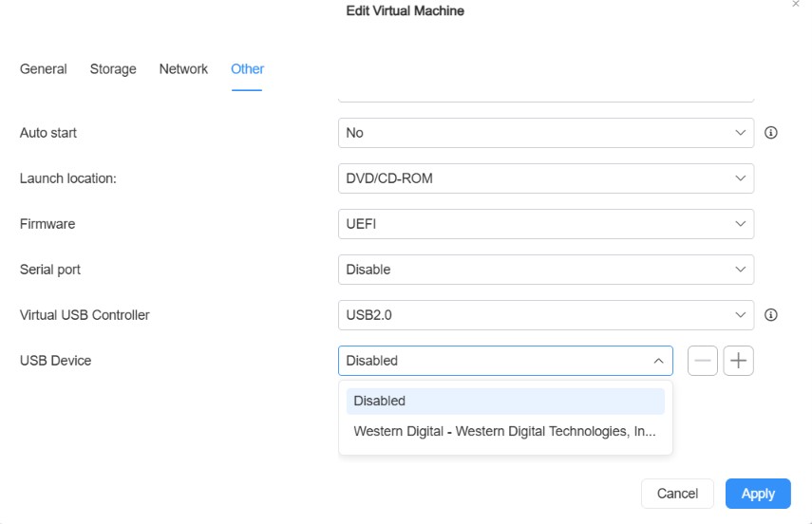812x524 pixels.
Task: Open the Firmware dropdown showing UEFI
Action: tap(546, 224)
